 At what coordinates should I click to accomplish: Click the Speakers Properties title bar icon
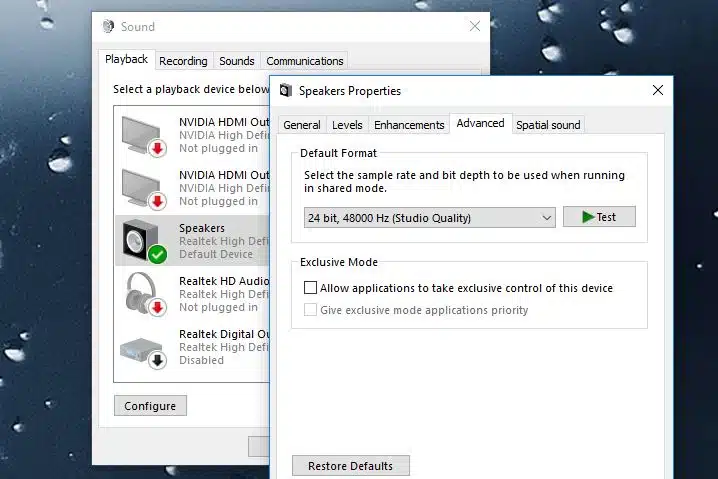286,90
